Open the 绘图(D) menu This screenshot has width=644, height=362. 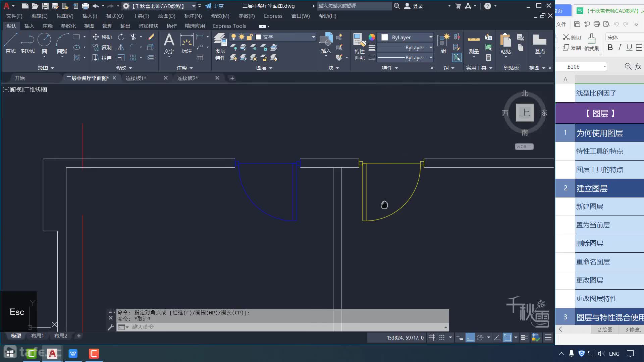(167, 16)
